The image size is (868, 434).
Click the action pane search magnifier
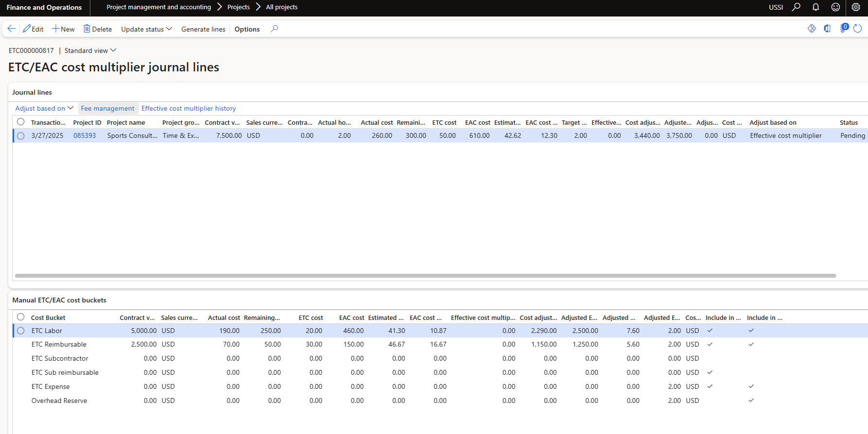[275, 29]
